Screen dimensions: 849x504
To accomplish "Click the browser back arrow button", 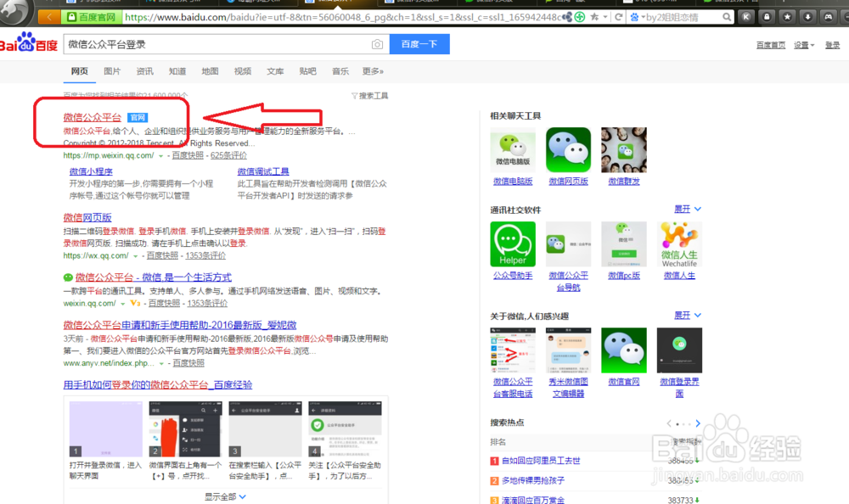I will pos(49,17).
